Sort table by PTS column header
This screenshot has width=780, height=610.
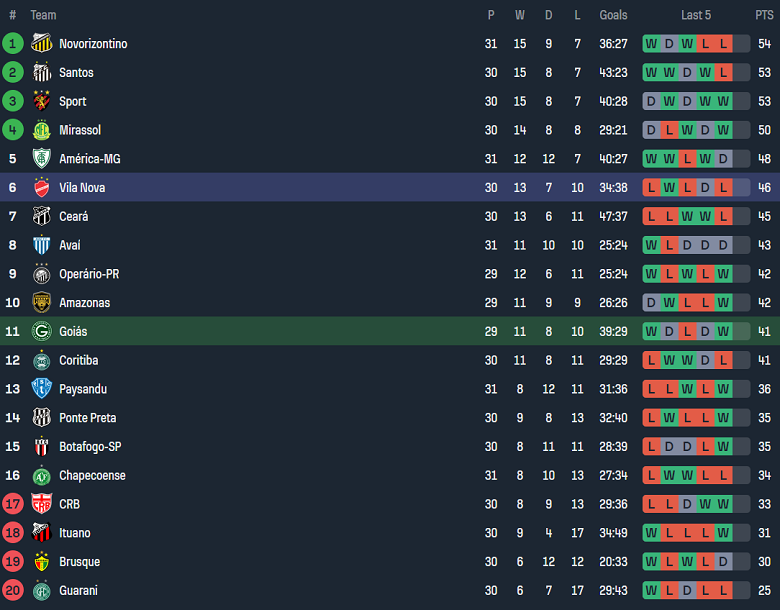764,15
